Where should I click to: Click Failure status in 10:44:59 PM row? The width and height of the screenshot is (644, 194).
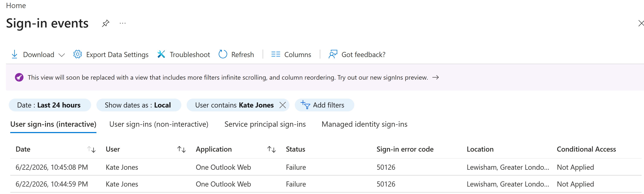[296, 184]
